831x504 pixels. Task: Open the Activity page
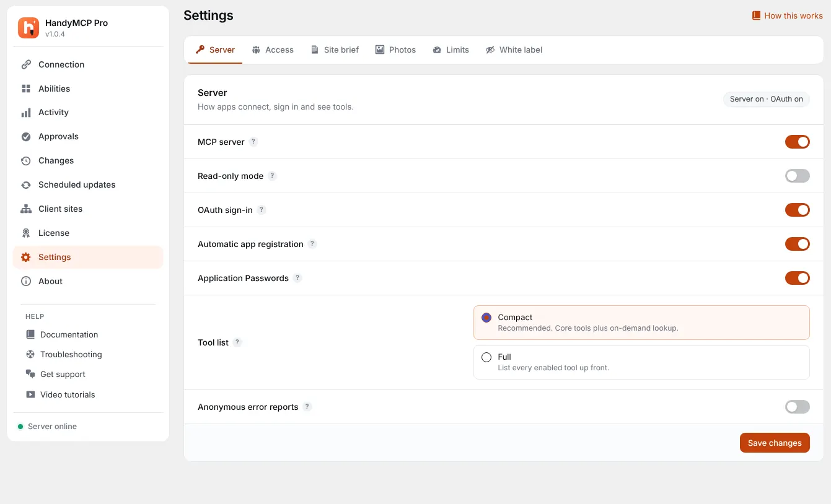click(x=88, y=113)
